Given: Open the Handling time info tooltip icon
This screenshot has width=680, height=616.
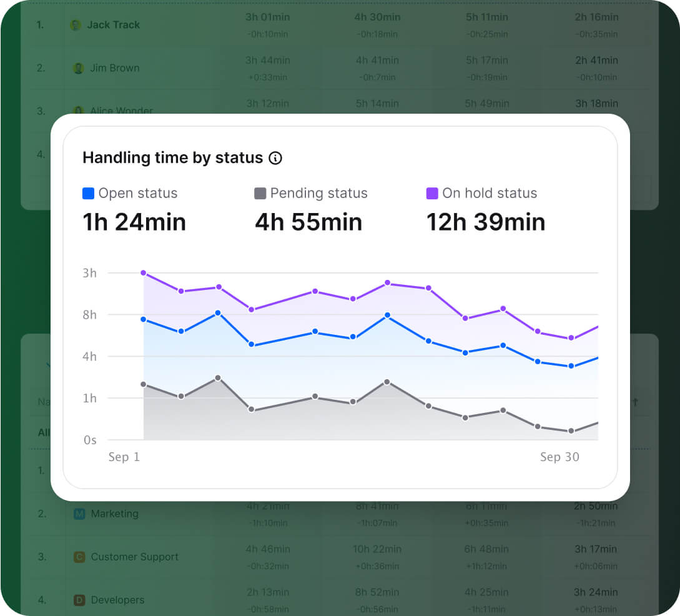Looking at the screenshot, I should coord(275,158).
